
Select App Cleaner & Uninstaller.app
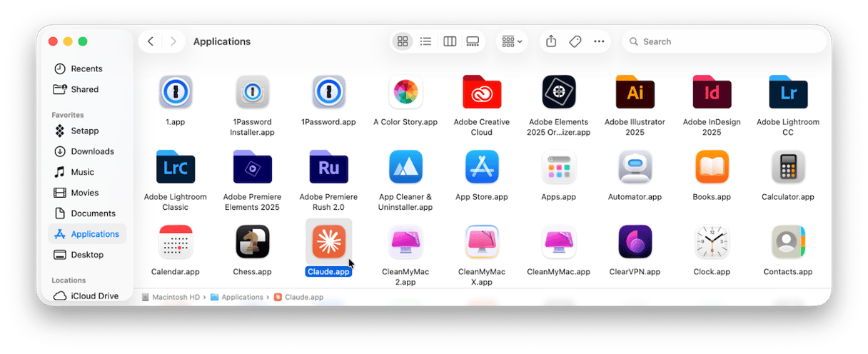pyautogui.click(x=405, y=167)
